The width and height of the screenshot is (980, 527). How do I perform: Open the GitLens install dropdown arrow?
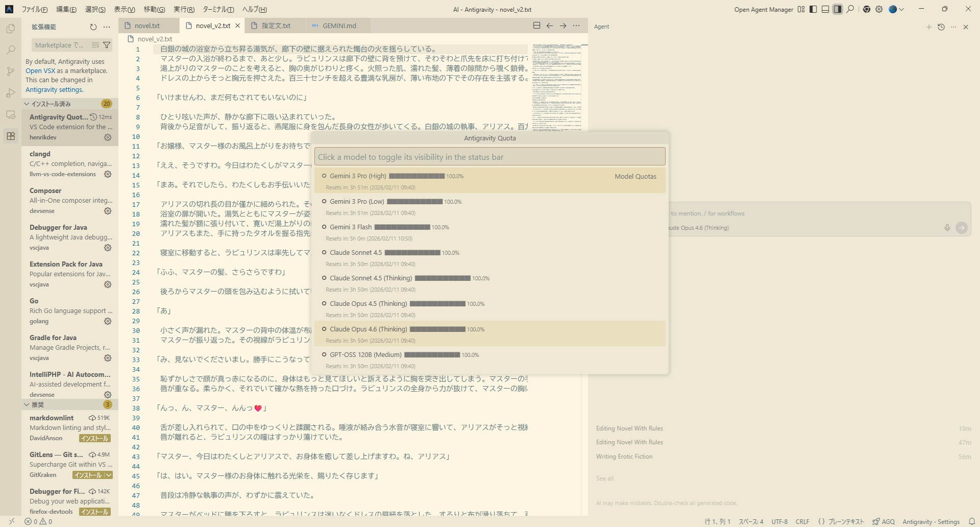tap(108, 475)
